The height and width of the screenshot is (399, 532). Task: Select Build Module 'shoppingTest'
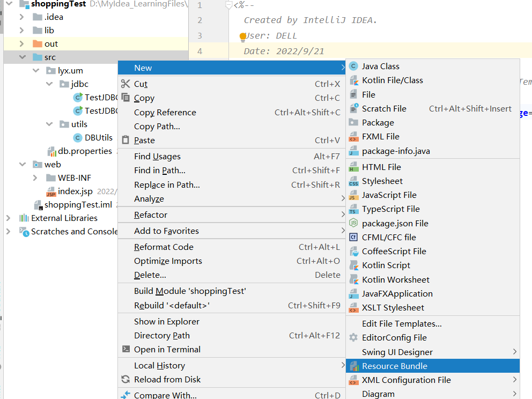pos(232,291)
